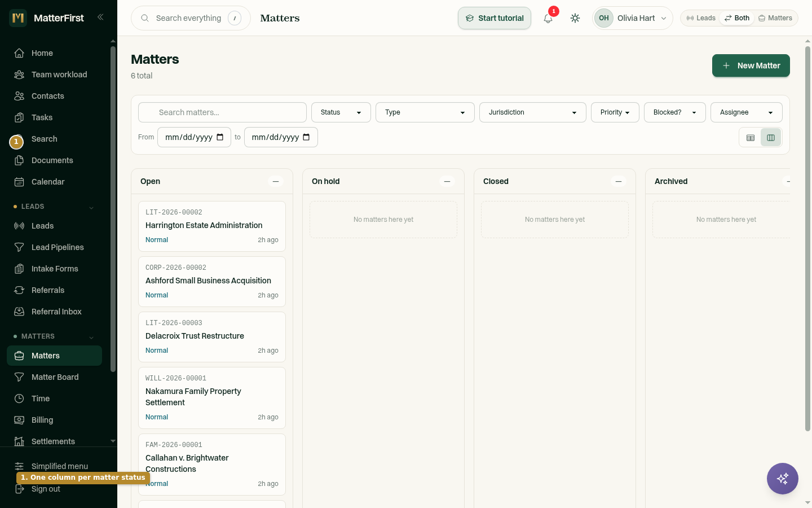Click matter ID CORP-2026-00002

pyautogui.click(x=176, y=268)
